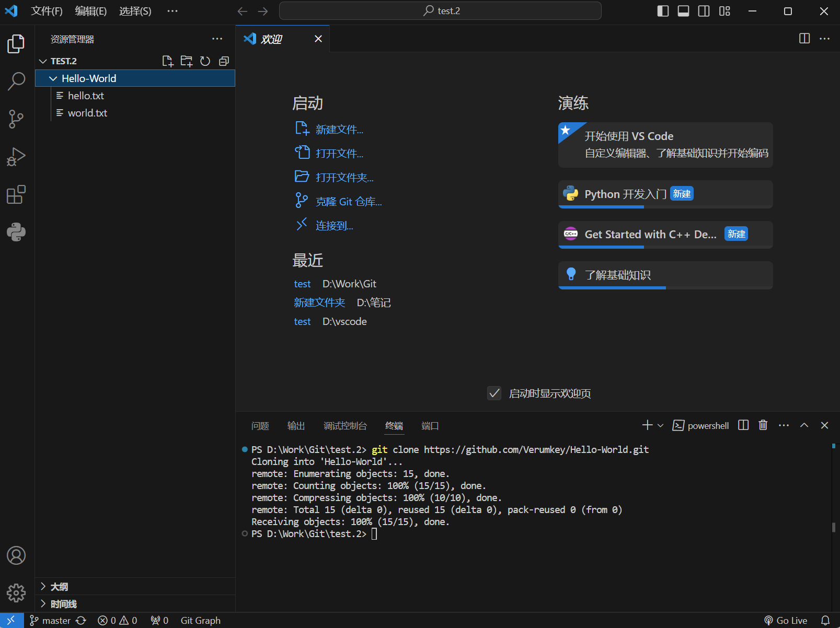Open the Extensions view
The width and height of the screenshot is (840, 628).
click(16, 194)
